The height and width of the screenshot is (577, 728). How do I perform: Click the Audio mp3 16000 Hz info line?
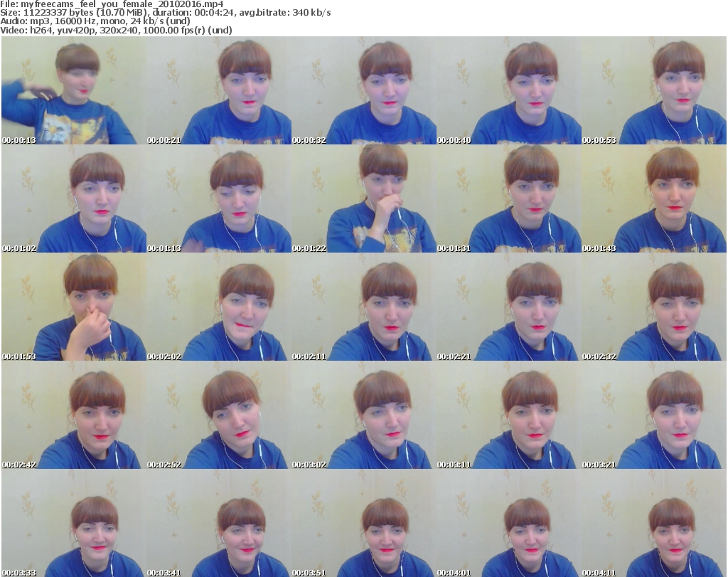click(x=95, y=21)
